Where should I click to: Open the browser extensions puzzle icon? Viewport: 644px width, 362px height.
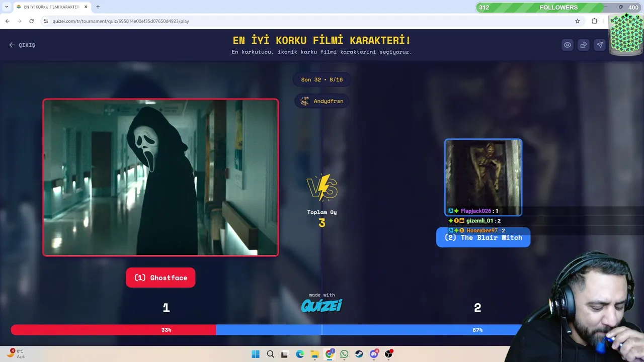coord(595,21)
